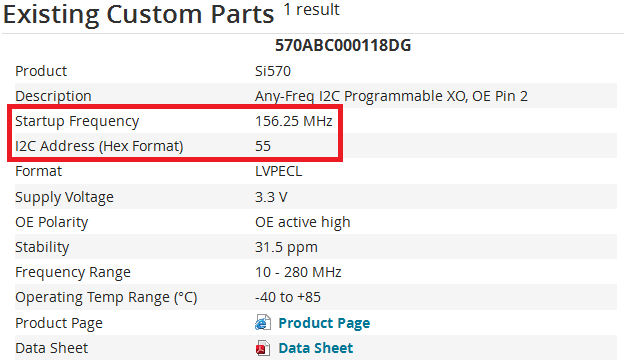This screenshot has height=364, width=624.
Task: Click the OE active high value
Action: pyautogui.click(x=303, y=222)
